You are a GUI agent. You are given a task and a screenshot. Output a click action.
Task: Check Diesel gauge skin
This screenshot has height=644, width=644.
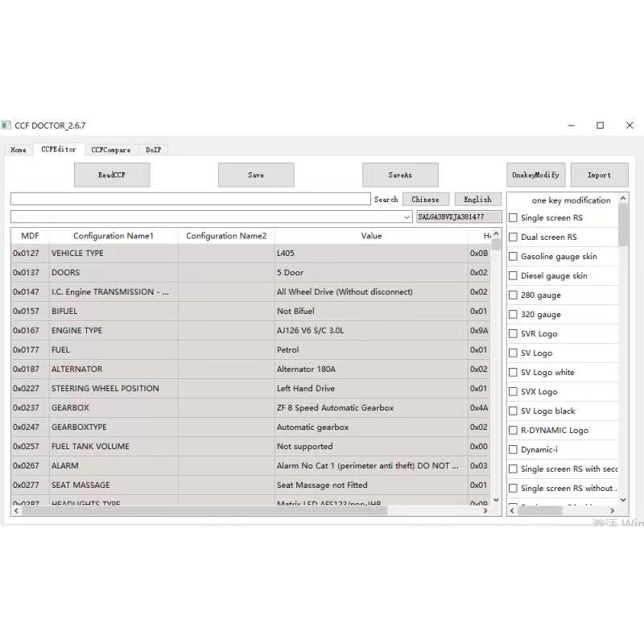click(513, 275)
